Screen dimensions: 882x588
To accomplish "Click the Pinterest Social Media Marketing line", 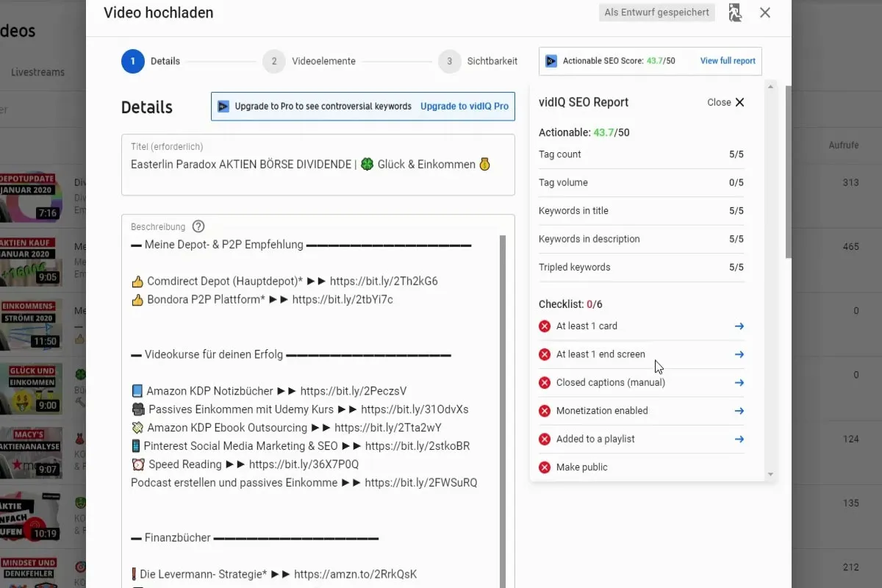I will (x=301, y=446).
